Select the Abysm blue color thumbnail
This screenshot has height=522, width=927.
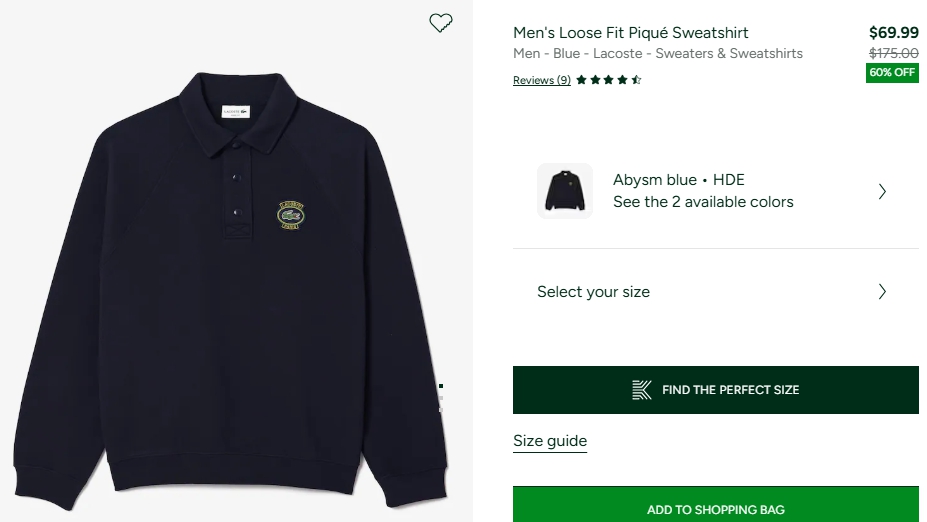[x=565, y=191]
